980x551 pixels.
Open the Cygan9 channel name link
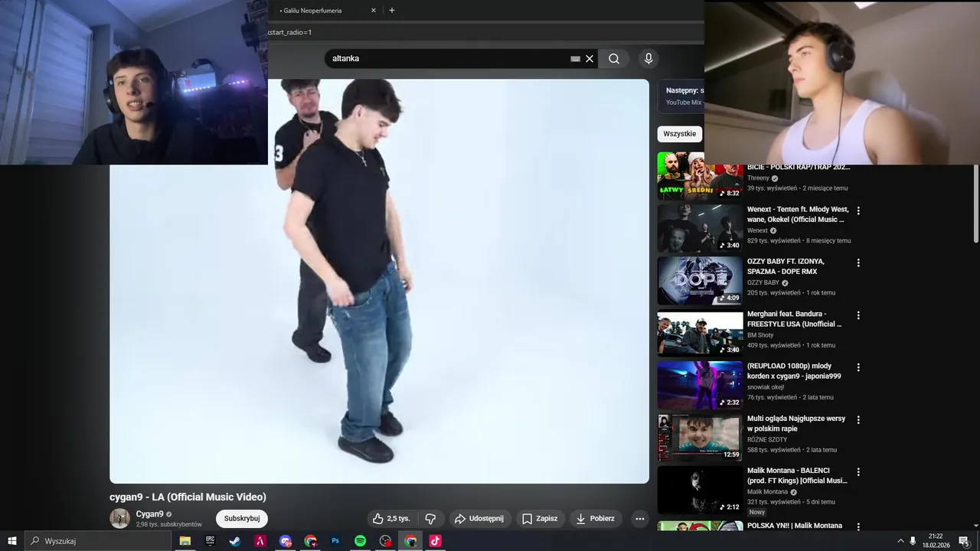[150, 514]
